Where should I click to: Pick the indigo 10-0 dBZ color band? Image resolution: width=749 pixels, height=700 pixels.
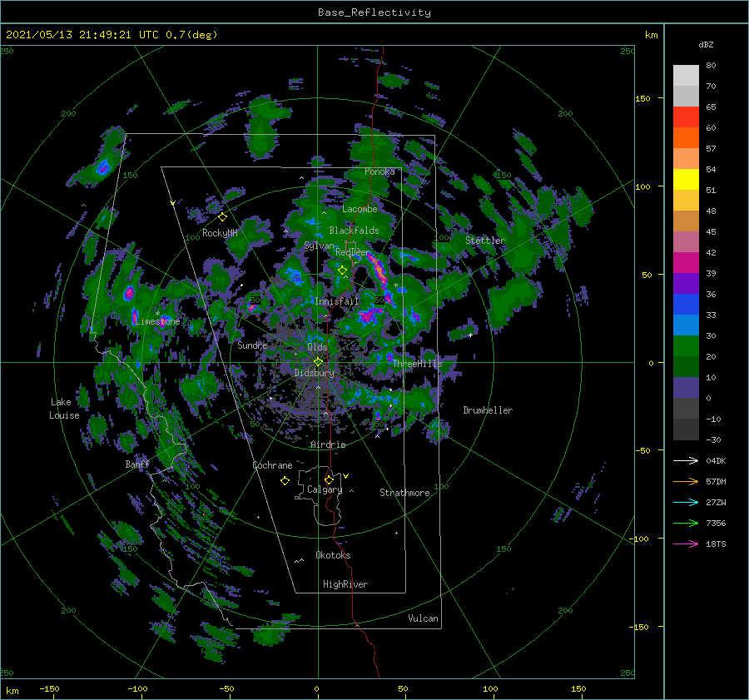[686, 388]
